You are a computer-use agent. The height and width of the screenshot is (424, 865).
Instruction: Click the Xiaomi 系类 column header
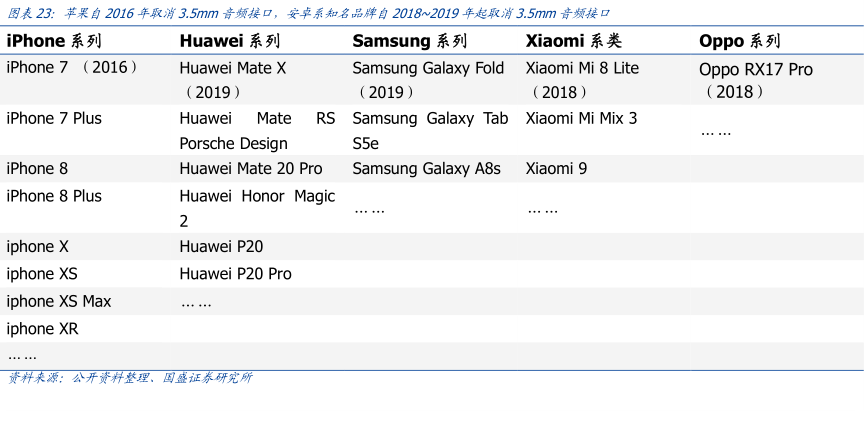pyautogui.click(x=574, y=41)
